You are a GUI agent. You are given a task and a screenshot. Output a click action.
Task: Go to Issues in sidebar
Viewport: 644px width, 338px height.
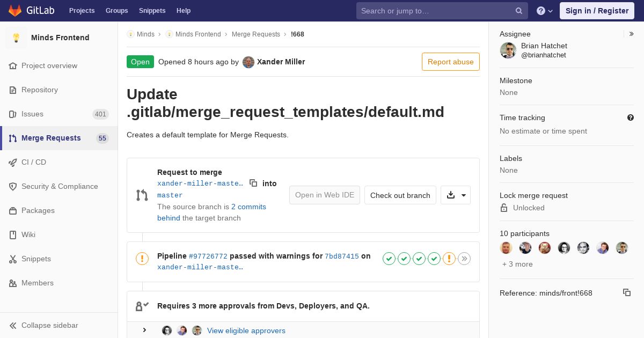coord(59,114)
